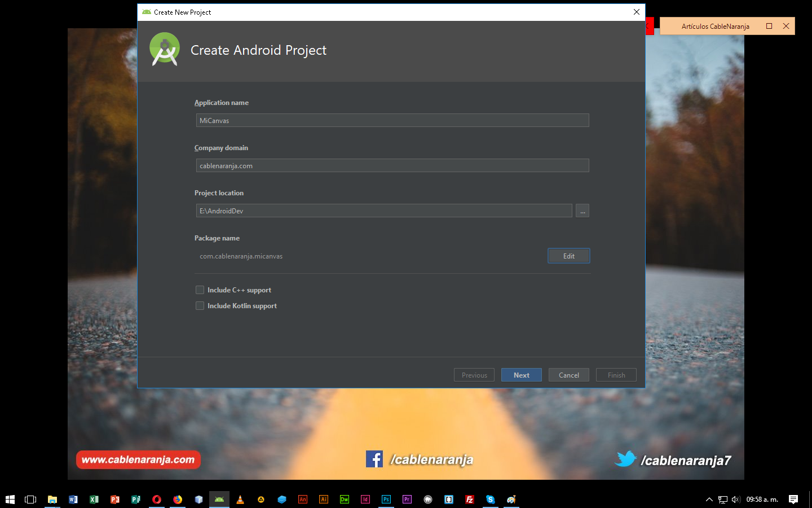The height and width of the screenshot is (508, 812).
Task: Enable the Include C++ support checkbox
Action: point(200,290)
